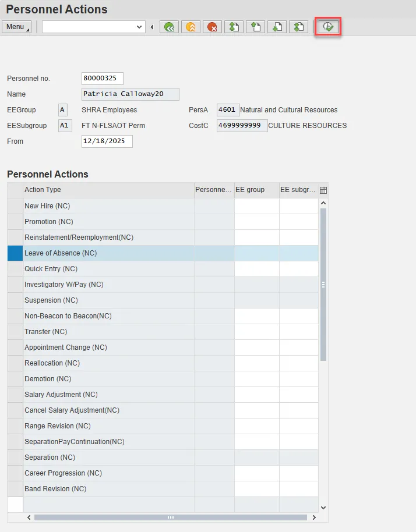Select the Separation (NC) row selector
Screen dimensions: 416x532
click(x=15, y=457)
